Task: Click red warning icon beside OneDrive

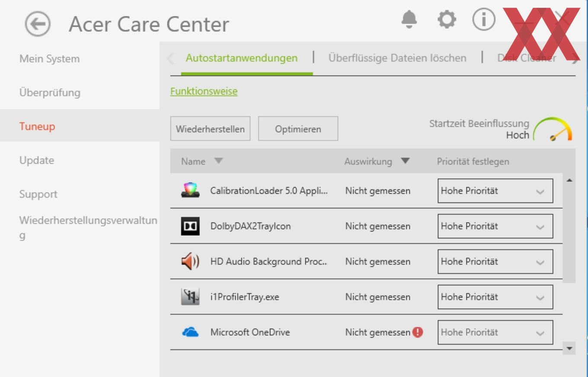Action: (x=418, y=332)
